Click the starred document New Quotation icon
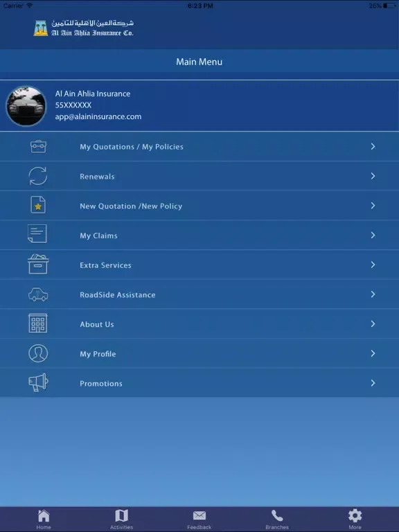Screen dimensions: 399x532 (38, 205)
